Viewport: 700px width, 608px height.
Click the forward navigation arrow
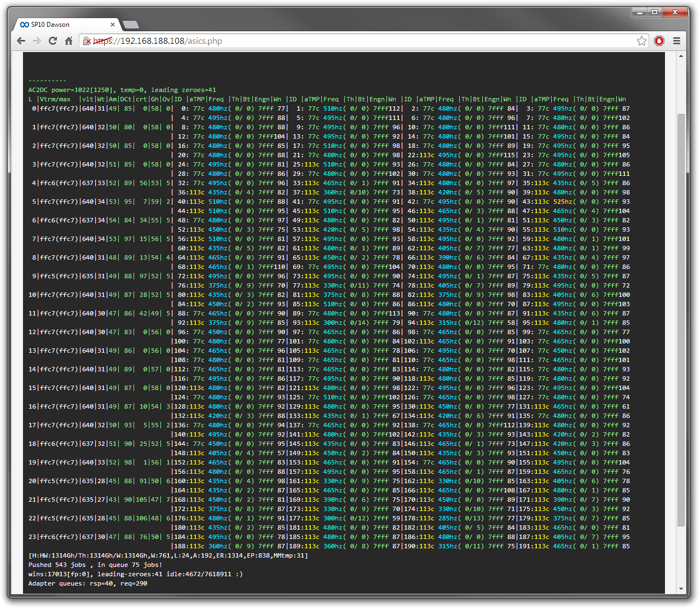tap(37, 41)
